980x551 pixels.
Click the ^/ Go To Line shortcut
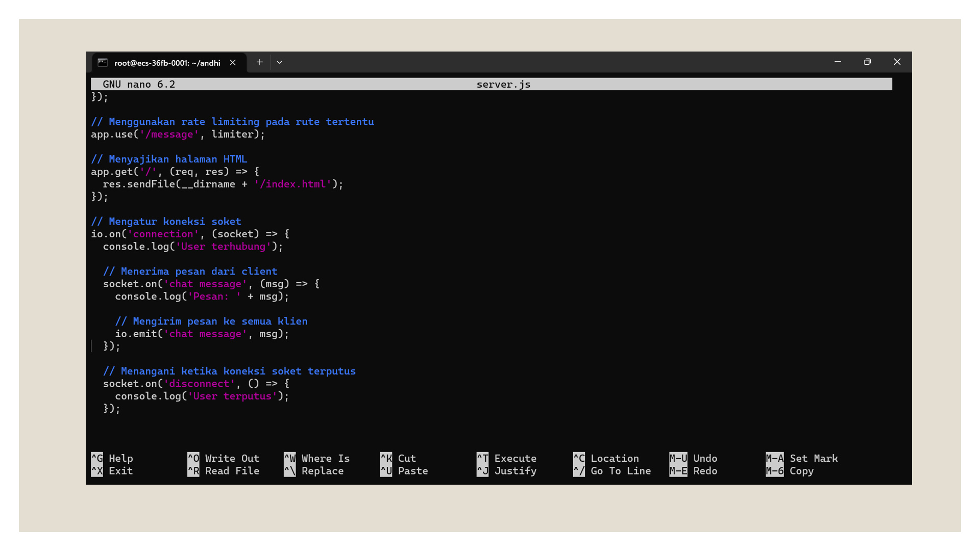tap(612, 471)
